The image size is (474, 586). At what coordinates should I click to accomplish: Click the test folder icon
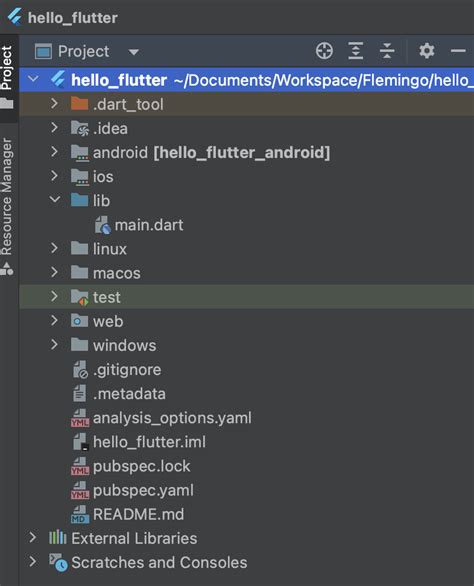coord(80,297)
